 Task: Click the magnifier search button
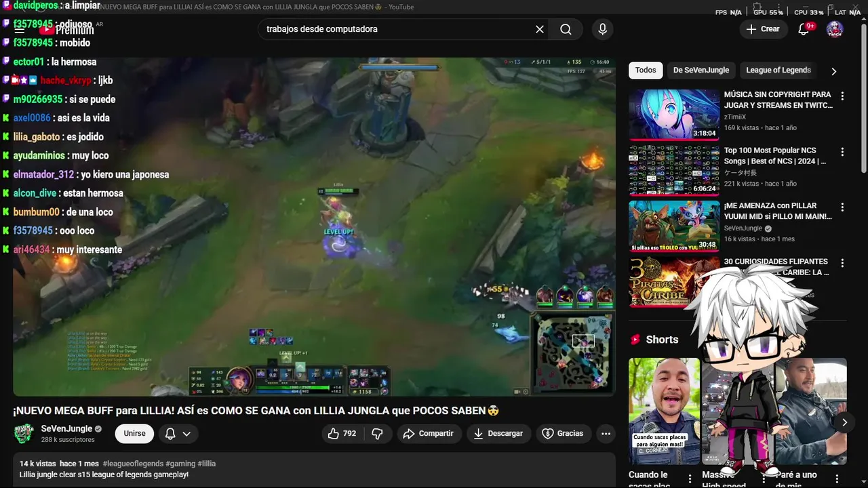pyautogui.click(x=566, y=29)
